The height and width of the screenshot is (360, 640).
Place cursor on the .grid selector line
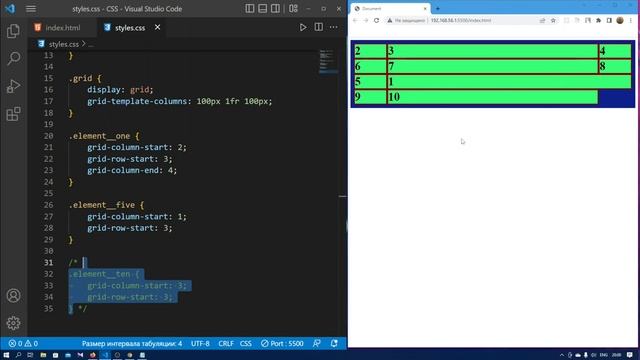[85, 78]
